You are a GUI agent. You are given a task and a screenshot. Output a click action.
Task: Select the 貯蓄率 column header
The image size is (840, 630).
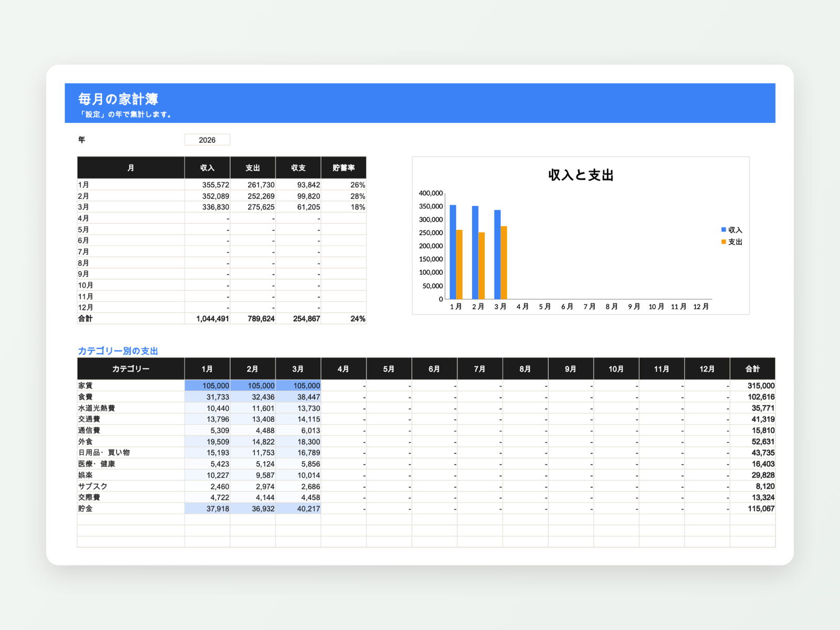click(x=343, y=167)
